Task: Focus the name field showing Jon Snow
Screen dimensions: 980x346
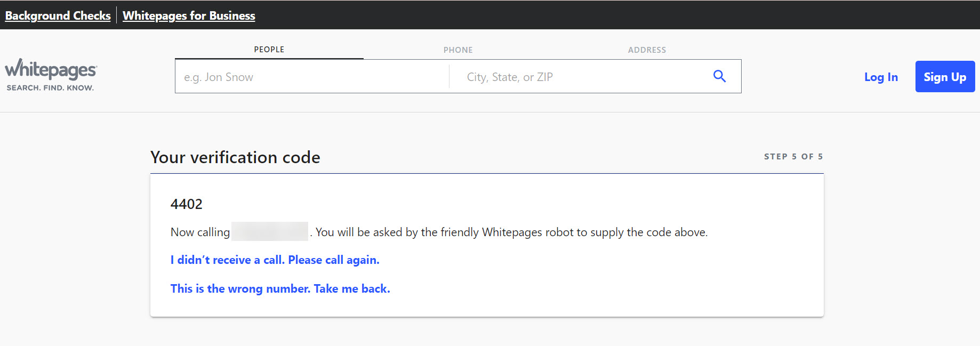Action: coord(312,77)
